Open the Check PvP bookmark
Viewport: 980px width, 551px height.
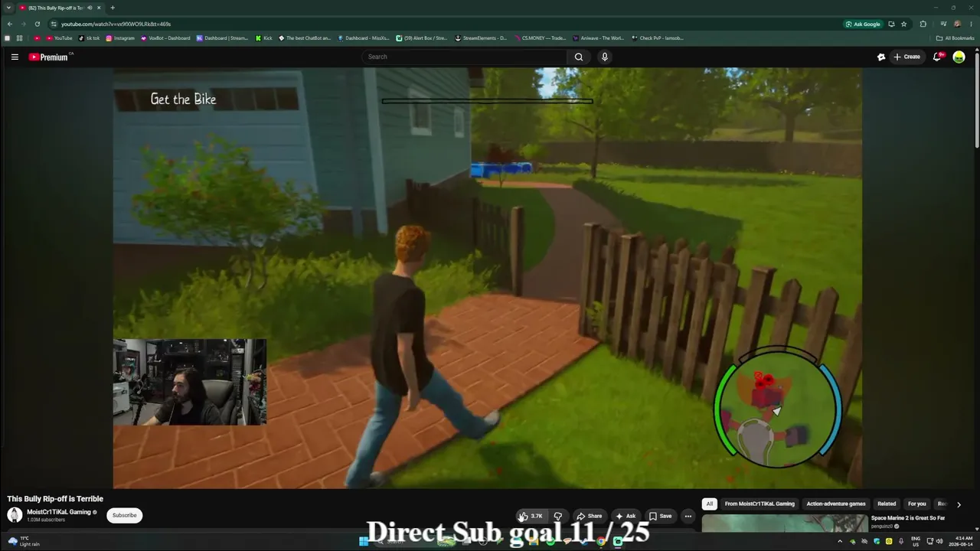[x=658, y=38]
